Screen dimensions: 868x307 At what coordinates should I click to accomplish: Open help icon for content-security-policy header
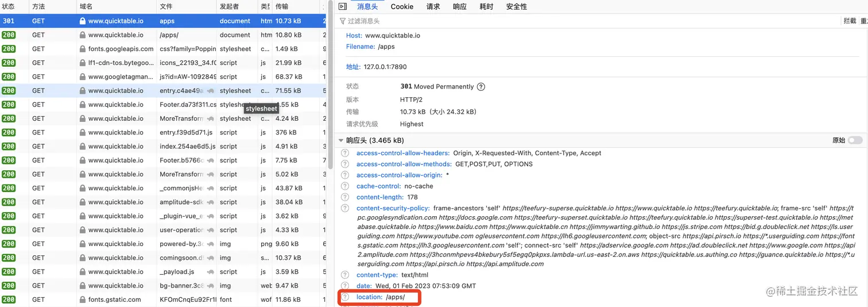[x=345, y=208]
